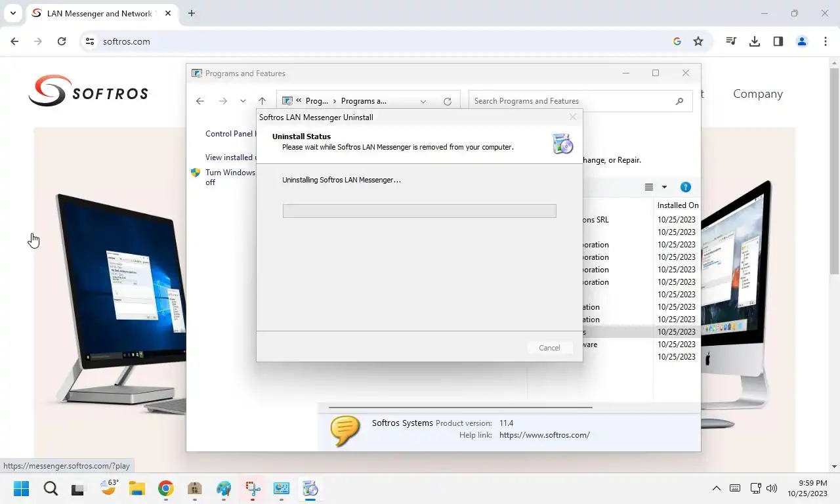Click the 'Prog...' breadcrumb segment
Image resolution: width=840 pixels, height=504 pixels.
(317, 101)
